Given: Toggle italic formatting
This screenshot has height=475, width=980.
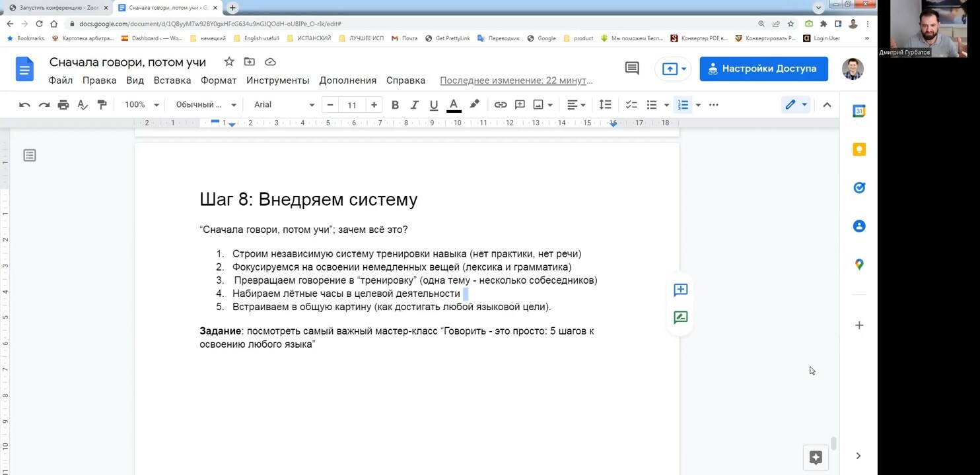Looking at the screenshot, I should pyautogui.click(x=414, y=105).
